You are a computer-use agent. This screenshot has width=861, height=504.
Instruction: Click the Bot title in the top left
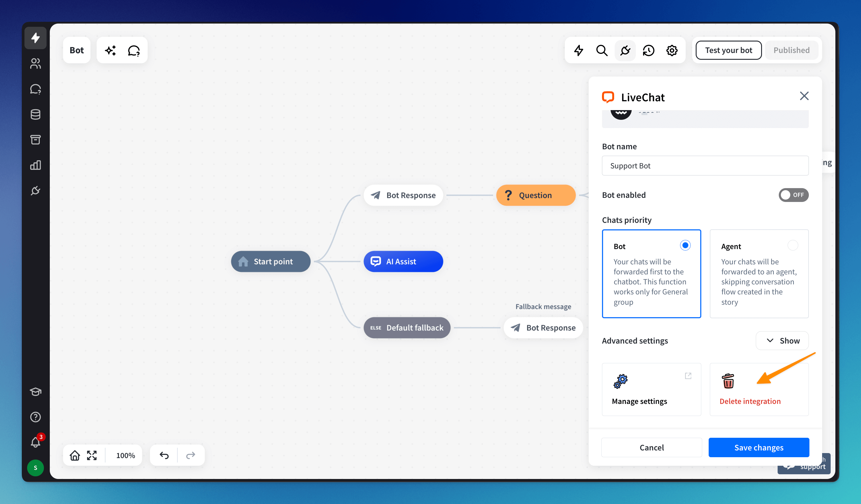coord(77,50)
